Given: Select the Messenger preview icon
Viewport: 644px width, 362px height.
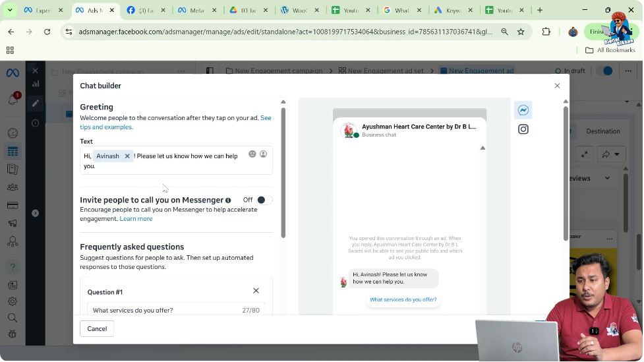Looking at the screenshot, I should [x=523, y=110].
